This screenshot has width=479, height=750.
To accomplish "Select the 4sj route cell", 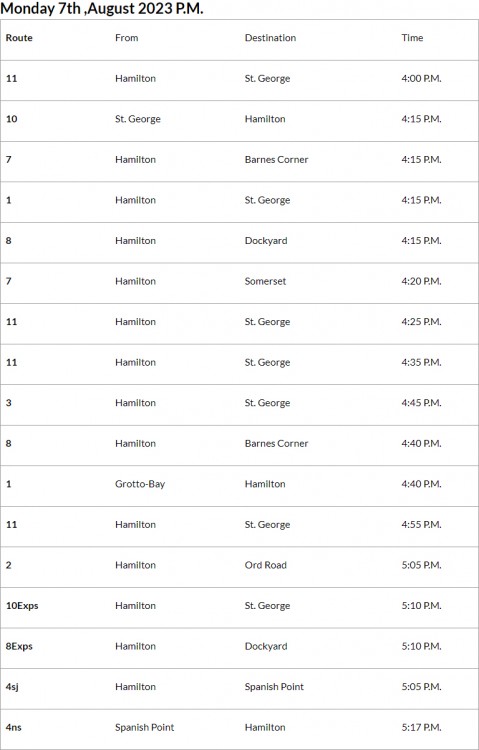I will tap(12, 687).
